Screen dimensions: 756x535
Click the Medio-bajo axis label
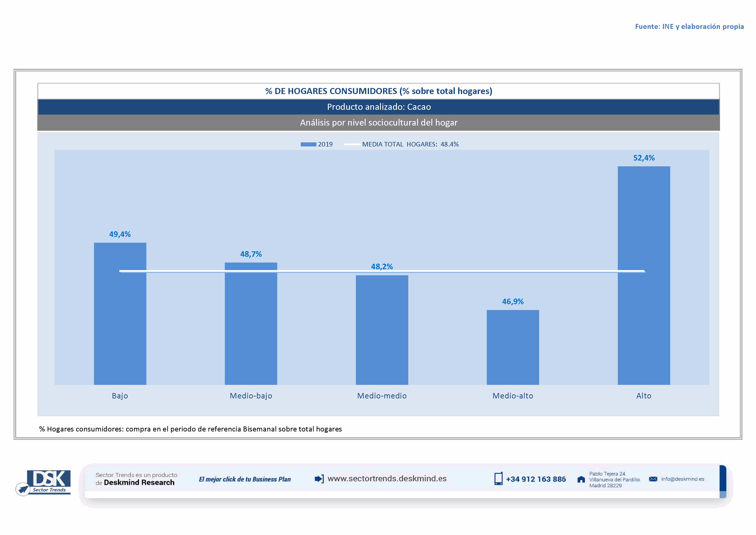tap(251, 396)
